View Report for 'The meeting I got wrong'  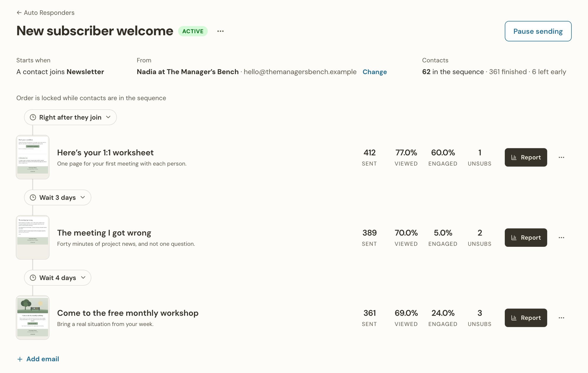point(526,238)
